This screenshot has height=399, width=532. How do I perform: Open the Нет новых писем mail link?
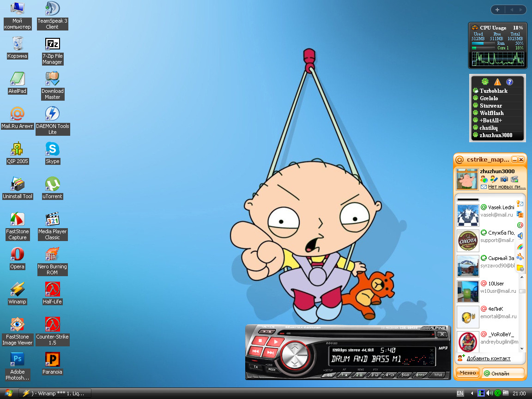pos(507,187)
